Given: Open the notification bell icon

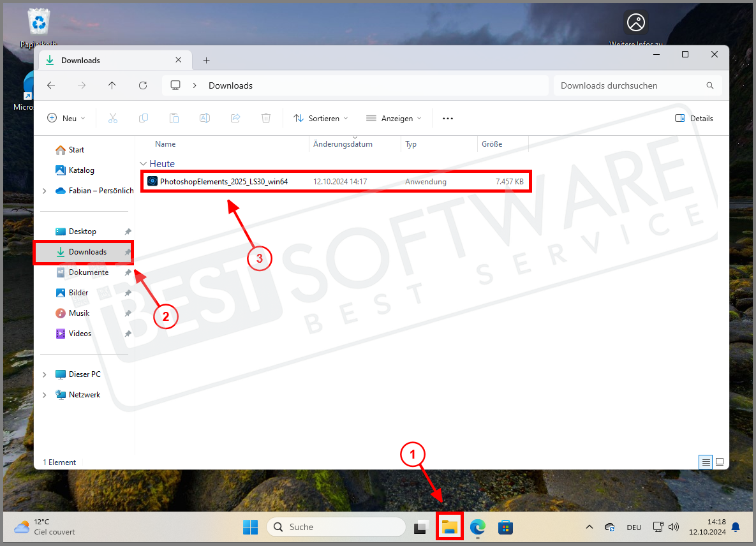Looking at the screenshot, I should pos(736,527).
